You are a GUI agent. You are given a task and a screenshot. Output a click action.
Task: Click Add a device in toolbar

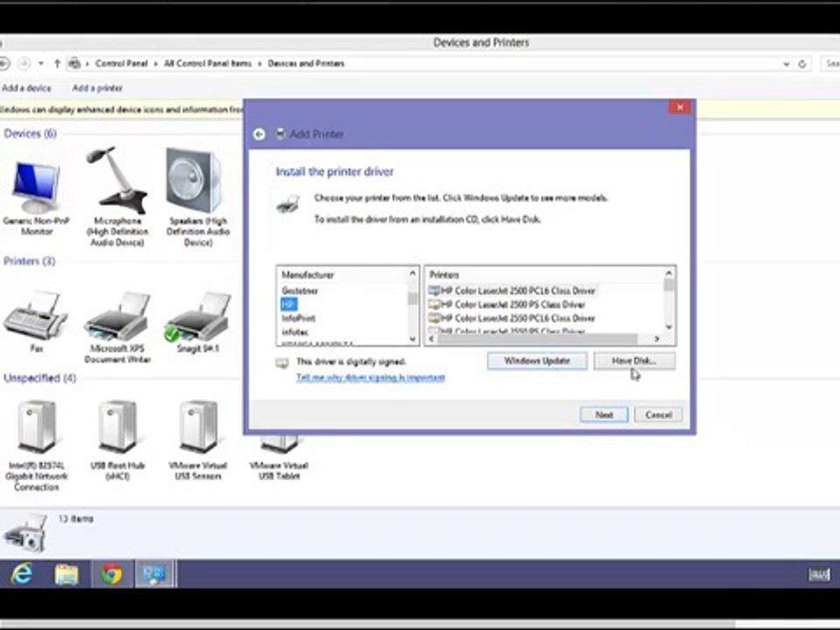point(27,87)
